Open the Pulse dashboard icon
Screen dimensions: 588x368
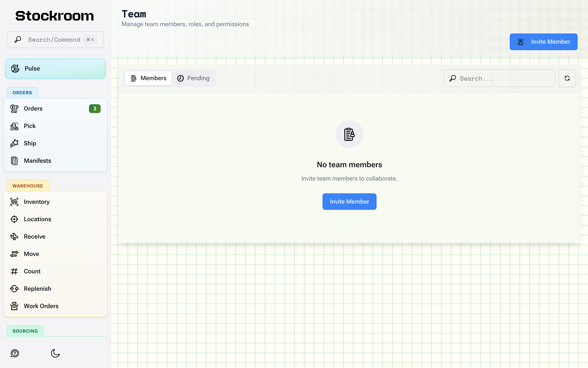click(x=15, y=68)
